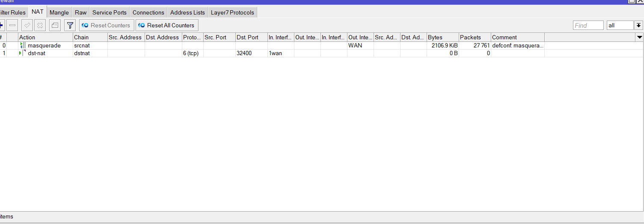
Task: Click the enable rule checkmark icon
Action: tap(27, 25)
